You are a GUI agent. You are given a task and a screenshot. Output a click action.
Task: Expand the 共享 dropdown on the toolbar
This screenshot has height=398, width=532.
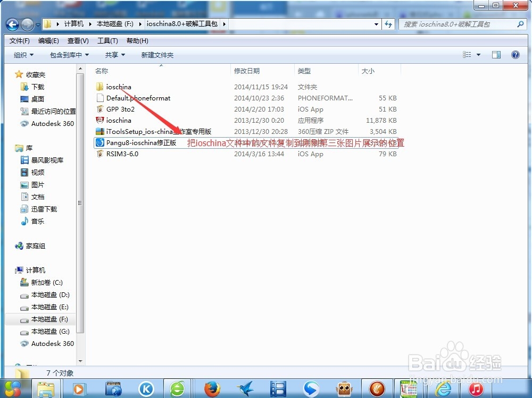coord(113,55)
